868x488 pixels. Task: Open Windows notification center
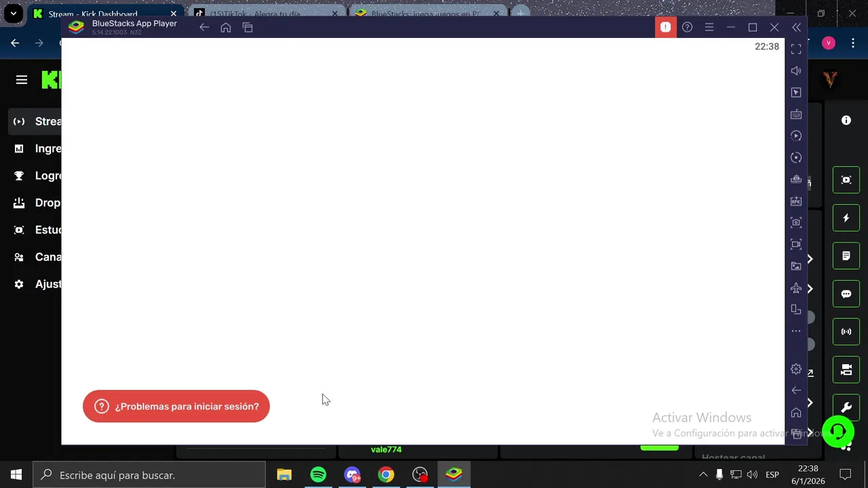coord(846,474)
